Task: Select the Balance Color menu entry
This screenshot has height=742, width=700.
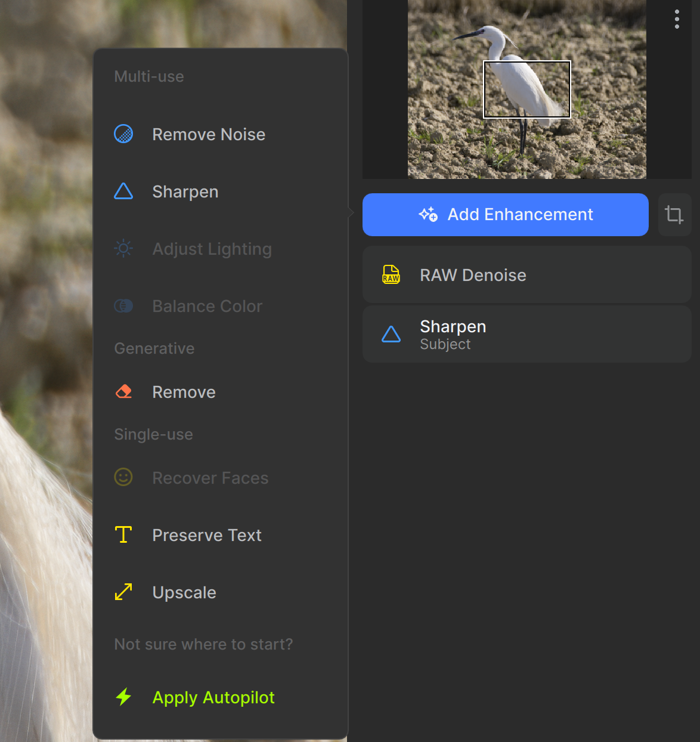Action: pyautogui.click(x=221, y=306)
